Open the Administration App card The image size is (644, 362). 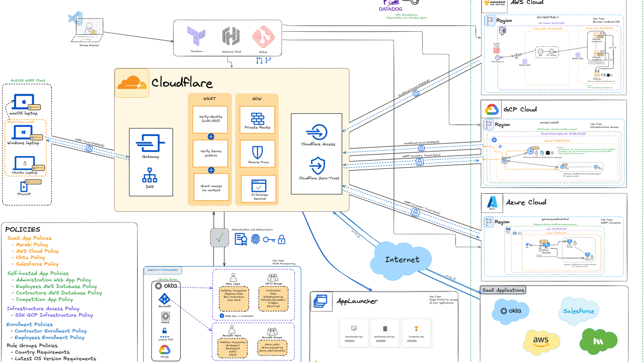pos(354,333)
